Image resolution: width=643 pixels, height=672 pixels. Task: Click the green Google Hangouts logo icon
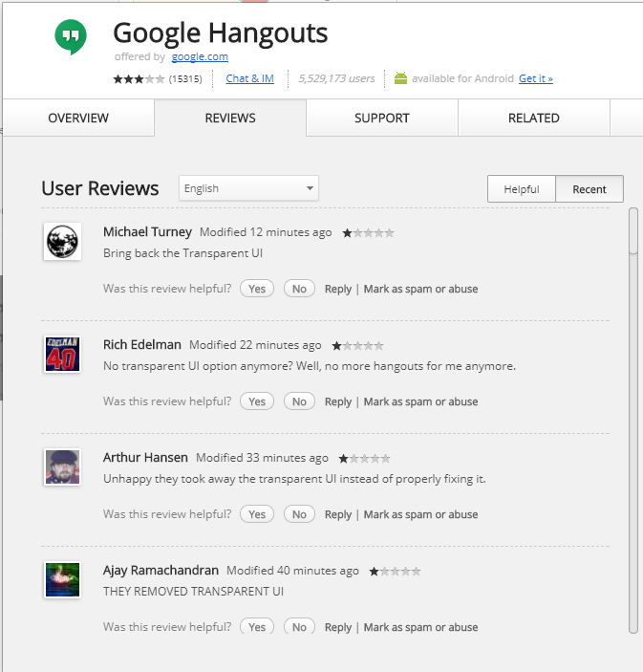pyautogui.click(x=71, y=37)
